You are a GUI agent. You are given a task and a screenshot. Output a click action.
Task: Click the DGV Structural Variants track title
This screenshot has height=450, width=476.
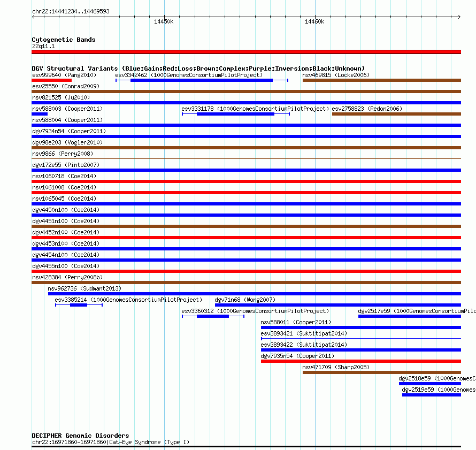(x=198, y=68)
